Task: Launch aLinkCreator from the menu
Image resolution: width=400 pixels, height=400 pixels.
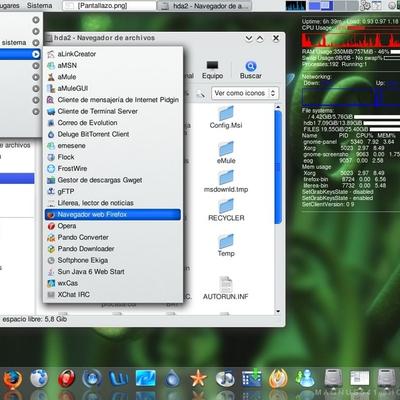Action: [113, 54]
